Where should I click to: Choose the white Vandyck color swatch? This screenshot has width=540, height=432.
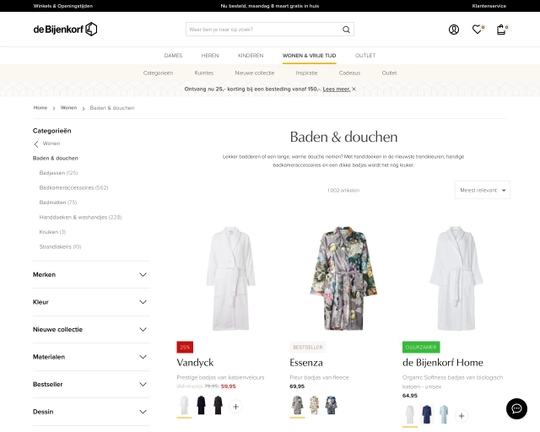click(x=184, y=405)
